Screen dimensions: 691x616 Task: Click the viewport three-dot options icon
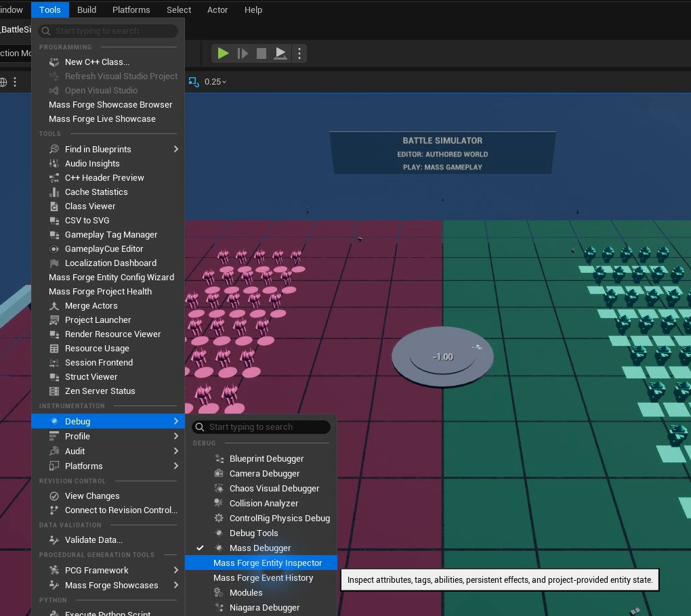[x=15, y=82]
